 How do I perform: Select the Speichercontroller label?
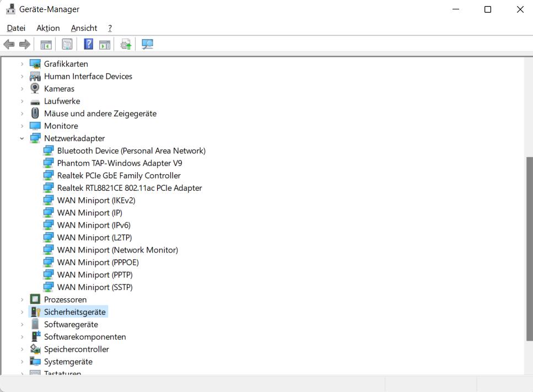[x=77, y=349]
